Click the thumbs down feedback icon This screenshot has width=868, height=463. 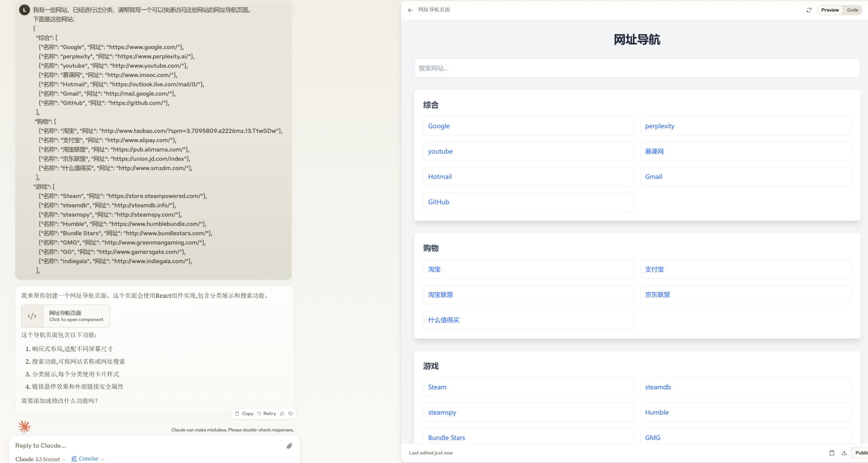(x=291, y=413)
